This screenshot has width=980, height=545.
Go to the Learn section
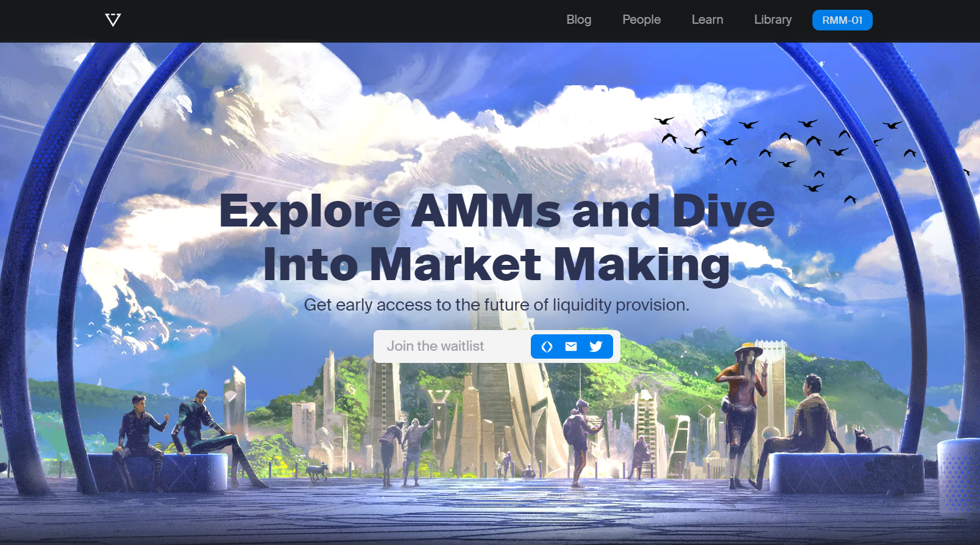pyautogui.click(x=707, y=19)
